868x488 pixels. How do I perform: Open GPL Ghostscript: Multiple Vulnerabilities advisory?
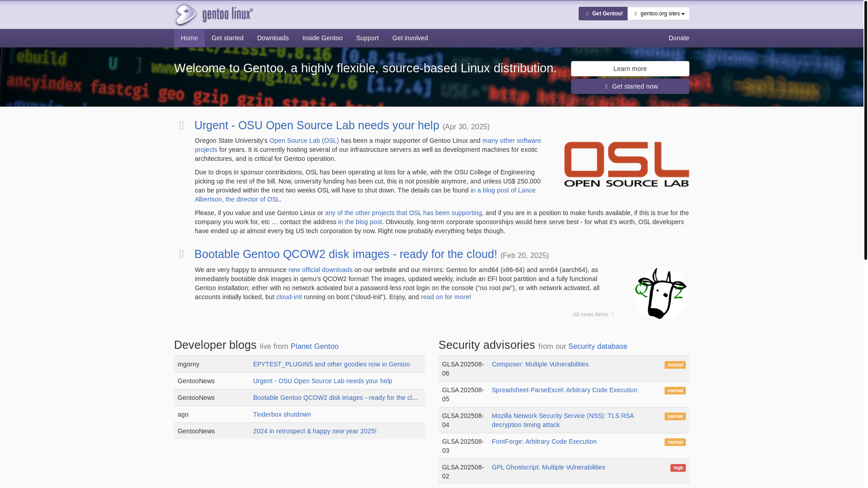548,467
